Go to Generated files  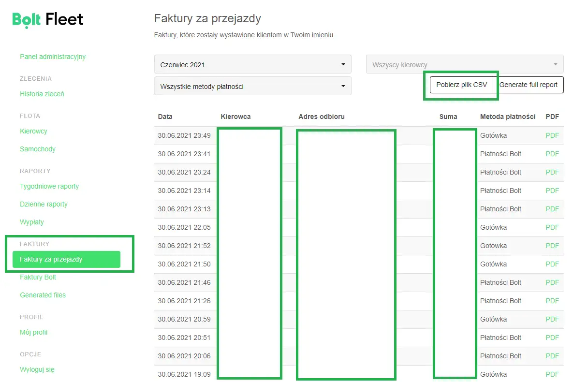43,295
